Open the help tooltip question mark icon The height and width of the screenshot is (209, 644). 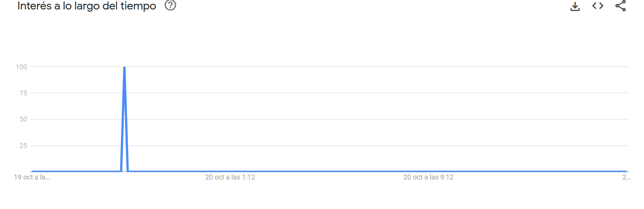[x=171, y=5]
